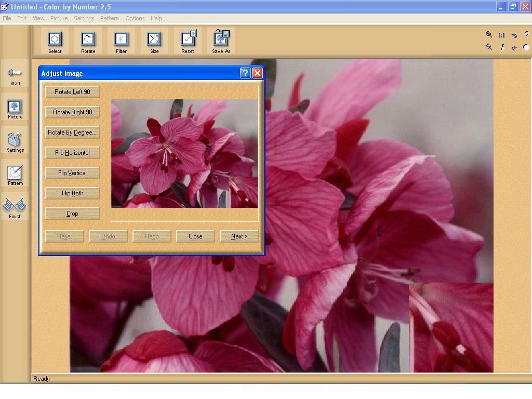Zoom in with the magnifier plus icon
Viewport: 532px width, 399px height.
pyautogui.click(x=488, y=34)
